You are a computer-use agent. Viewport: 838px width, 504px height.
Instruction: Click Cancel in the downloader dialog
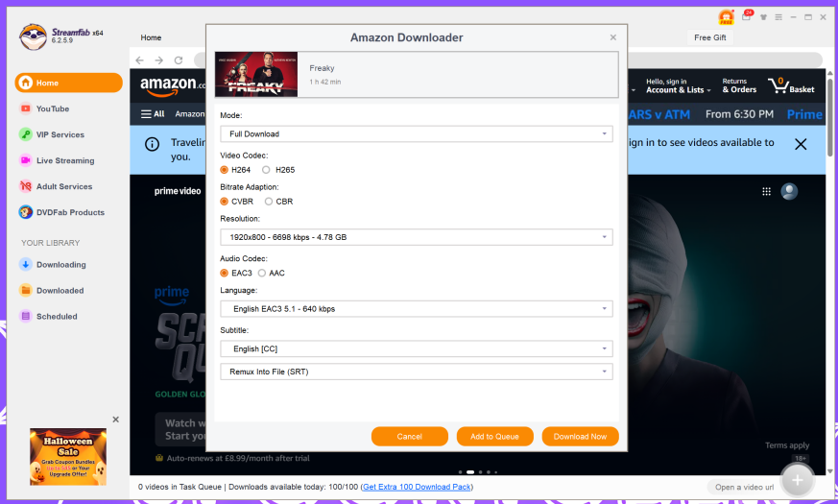[x=409, y=437]
